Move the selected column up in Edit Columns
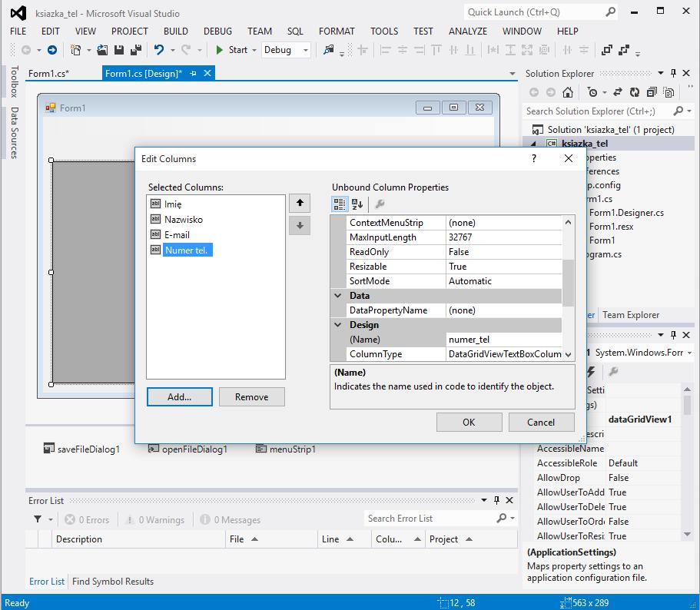Image resolution: width=700 pixels, height=610 pixels. click(x=300, y=203)
